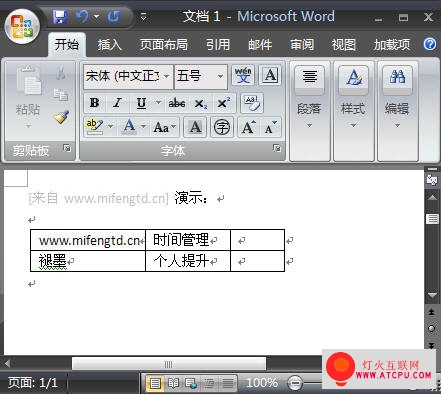Toggle italic formatting
The image size is (441, 394).
(x=117, y=103)
